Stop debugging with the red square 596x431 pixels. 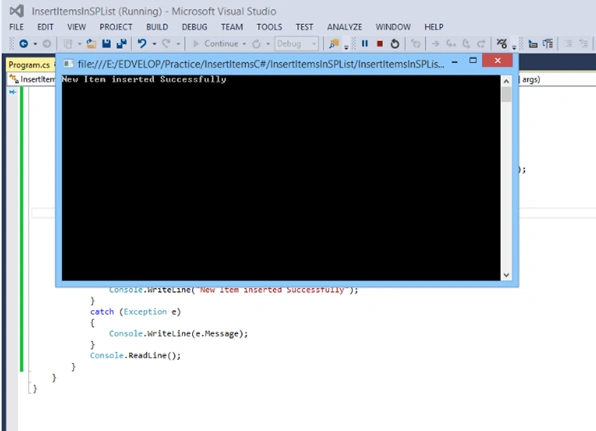coord(380,44)
